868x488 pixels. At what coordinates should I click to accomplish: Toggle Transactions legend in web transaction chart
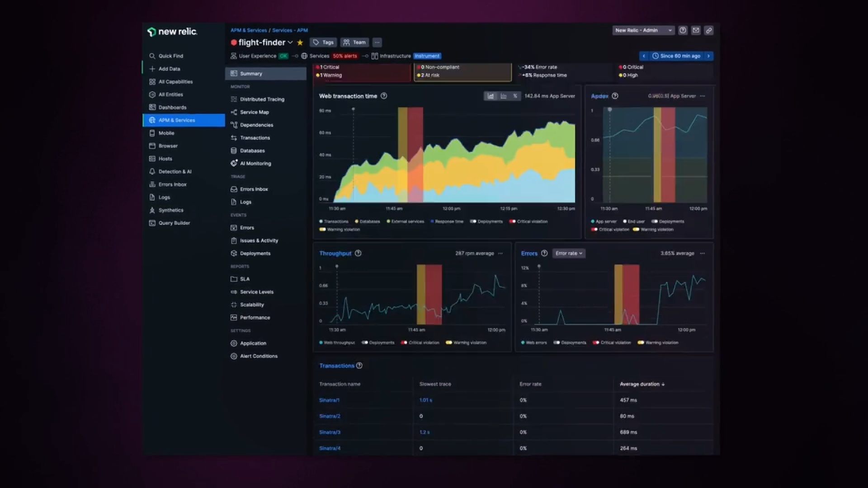334,221
